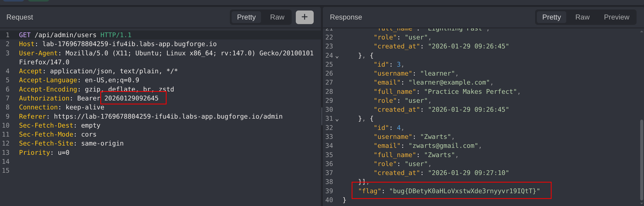644x206 pixels.
Task: Click line number 39 in Response gutter
Action: [x=329, y=191]
